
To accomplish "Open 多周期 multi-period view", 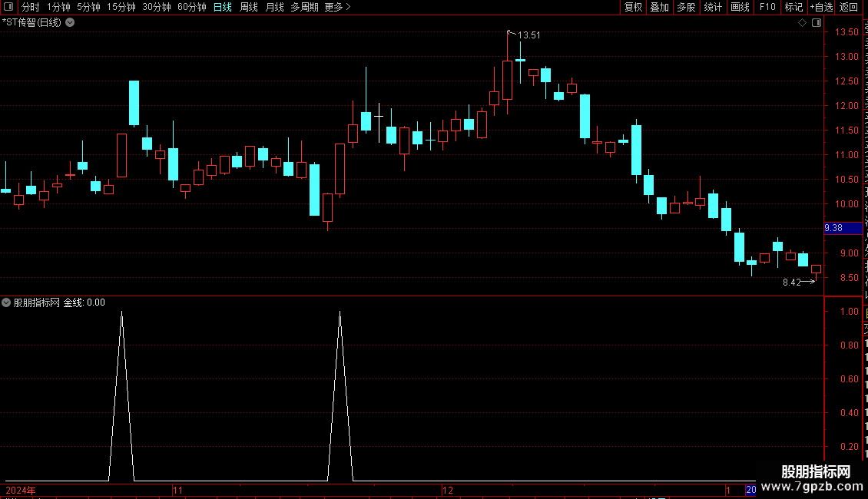I will point(304,7).
